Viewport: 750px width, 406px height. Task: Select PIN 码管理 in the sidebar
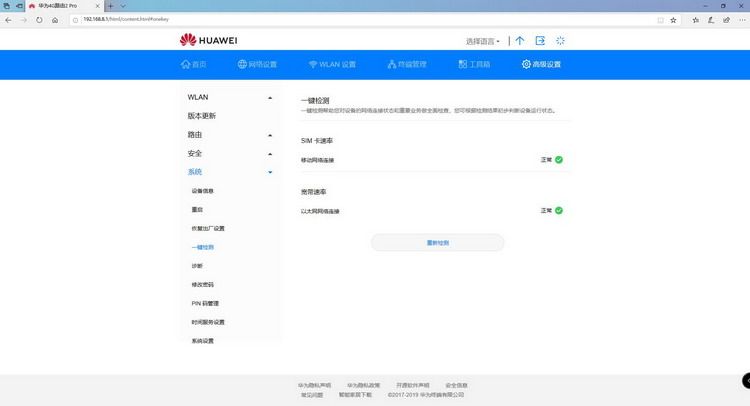click(x=205, y=303)
